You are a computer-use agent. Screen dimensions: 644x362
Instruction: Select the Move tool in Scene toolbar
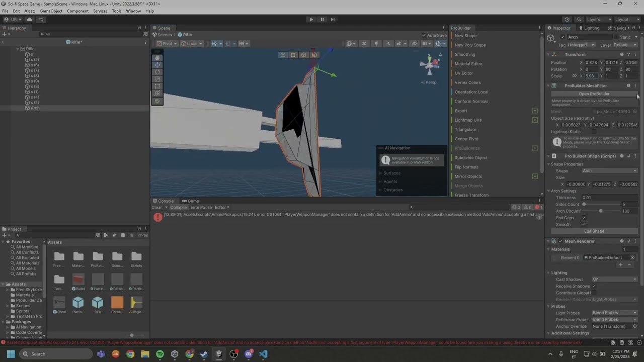[157, 65]
